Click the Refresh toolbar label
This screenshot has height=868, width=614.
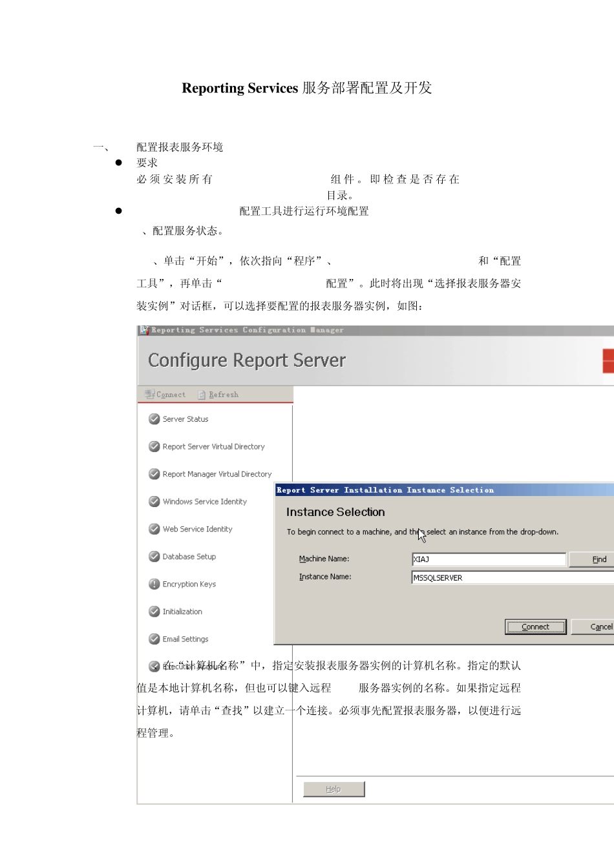point(224,395)
